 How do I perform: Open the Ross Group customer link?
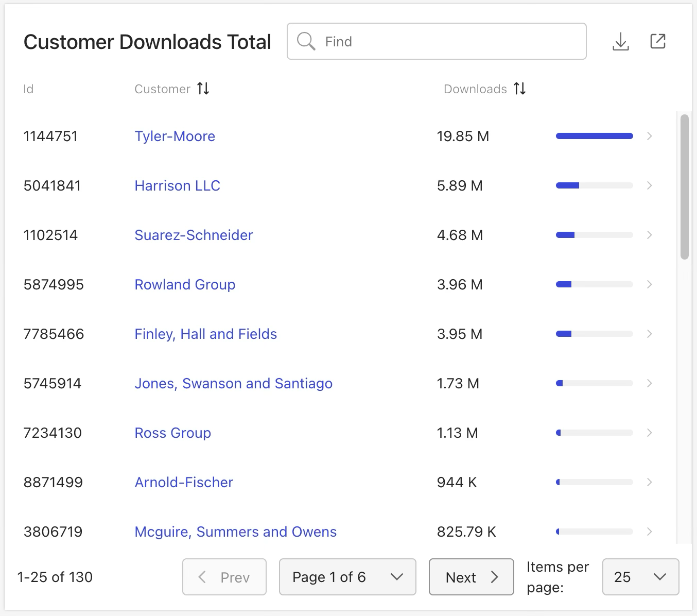[173, 433]
